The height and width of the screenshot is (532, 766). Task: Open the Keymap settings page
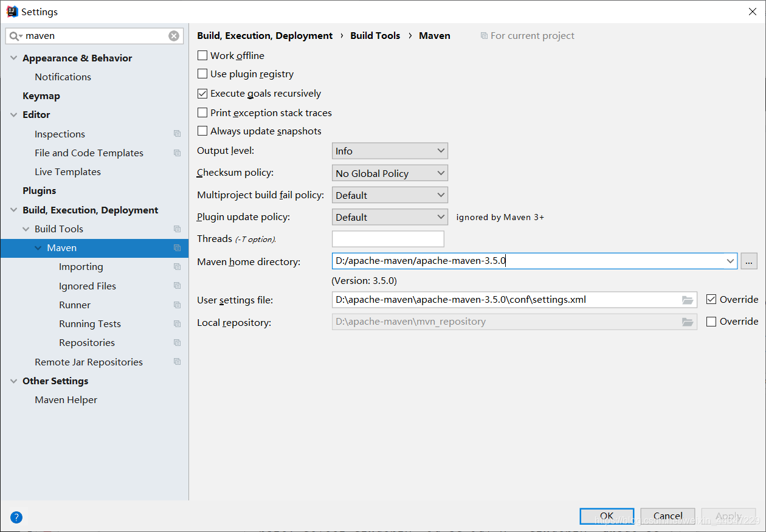coord(41,95)
